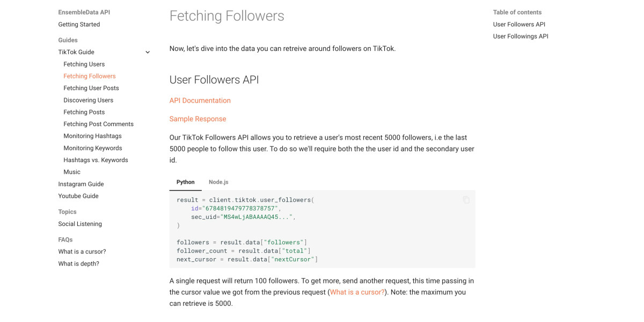Jump to User Followings API in table of contents
Viewport: 644px width, 322px height.
click(x=521, y=36)
